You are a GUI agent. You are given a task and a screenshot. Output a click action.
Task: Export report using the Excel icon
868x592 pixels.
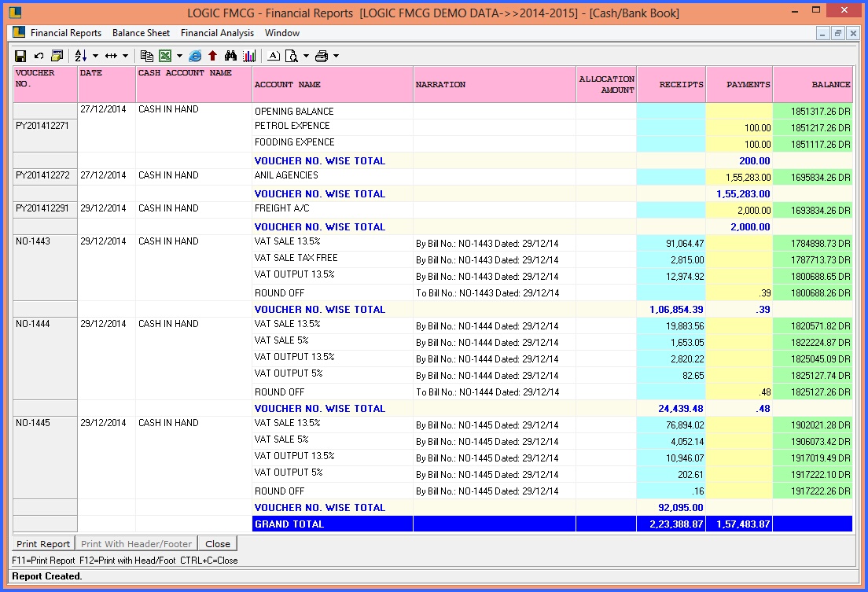pyautogui.click(x=165, y=56)
